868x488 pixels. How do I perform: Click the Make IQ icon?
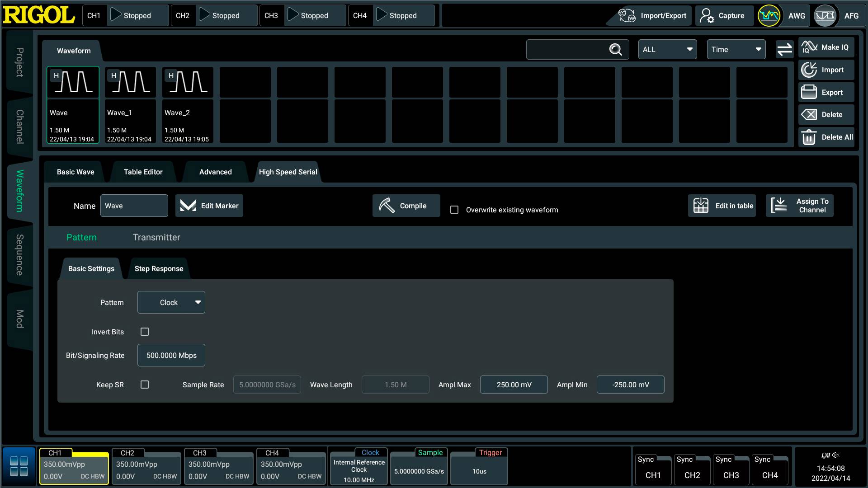(x=809, y=47)
